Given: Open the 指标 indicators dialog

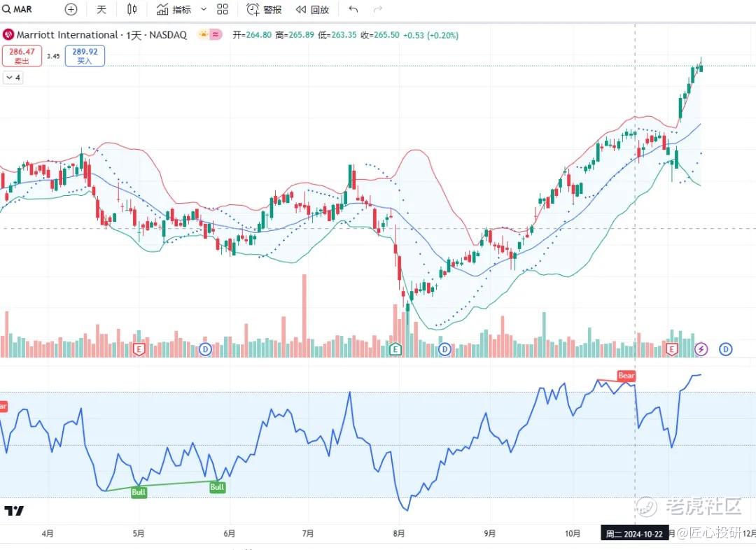Looking at the screenshot, I should click(174, 9).
